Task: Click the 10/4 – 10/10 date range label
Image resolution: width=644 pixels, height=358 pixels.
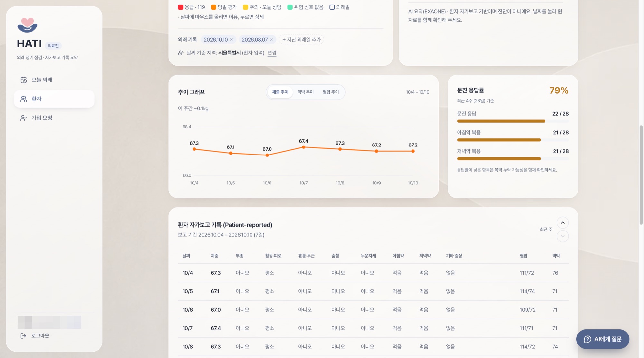Action: 418,92
